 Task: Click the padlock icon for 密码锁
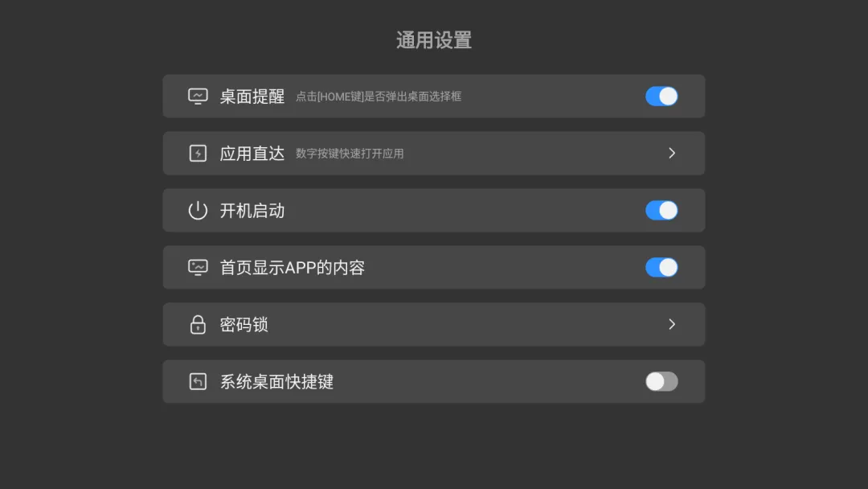[198, 325]
